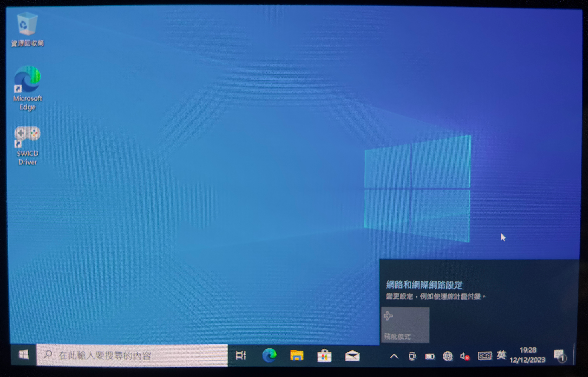588x377 pixels.
Task: Click the Show desktop sliver at taskbar end
Action: 574,354
